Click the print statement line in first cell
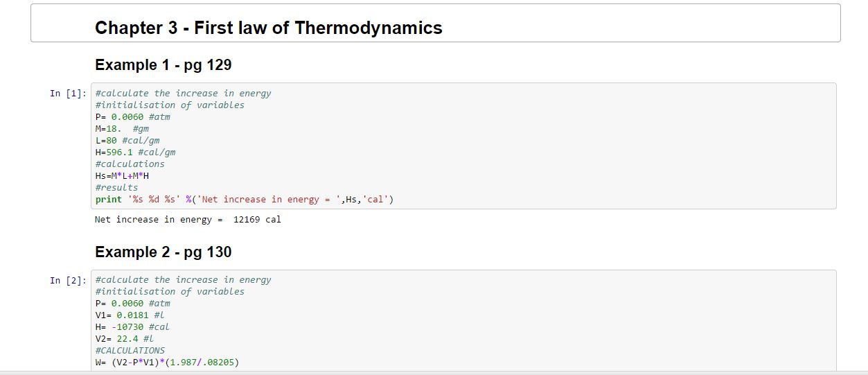Image resolution: width=868 pixels, height=375 pixels. pos(245,200)
